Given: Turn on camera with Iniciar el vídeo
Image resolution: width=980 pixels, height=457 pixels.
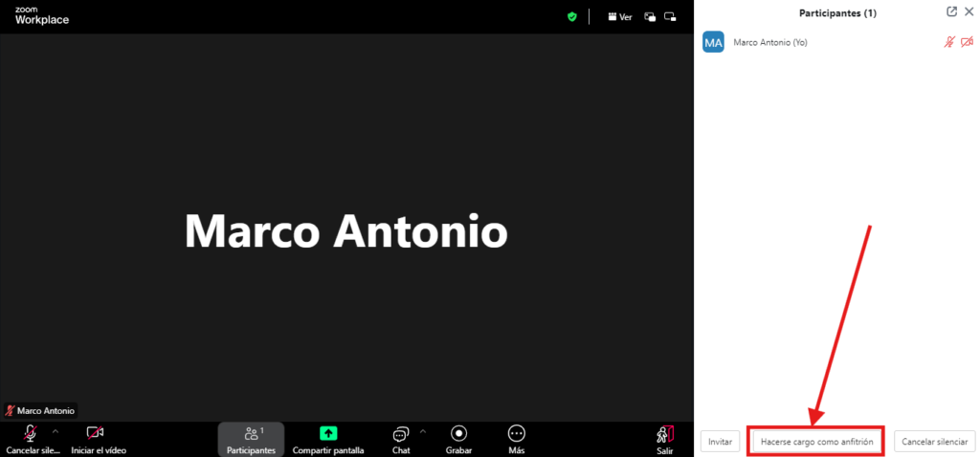Looking at the screenshot, I should 96,434.
